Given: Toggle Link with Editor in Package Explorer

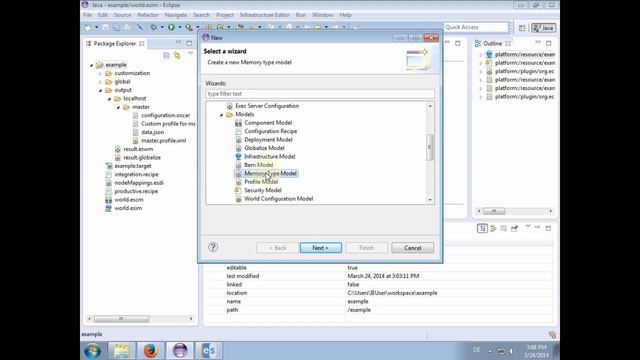Looking at the screenshot, I should click(x=177, y=56).
